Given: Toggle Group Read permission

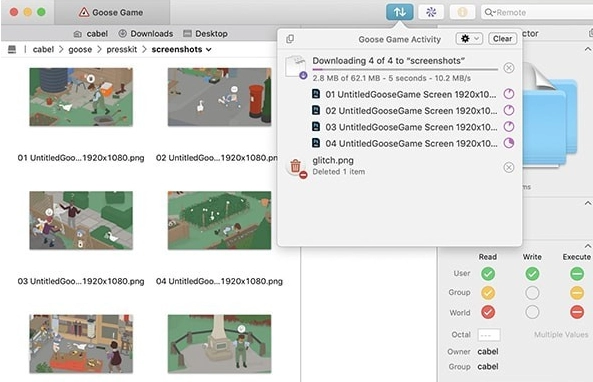Looking at the screenshot, I should tap(488, 293).
